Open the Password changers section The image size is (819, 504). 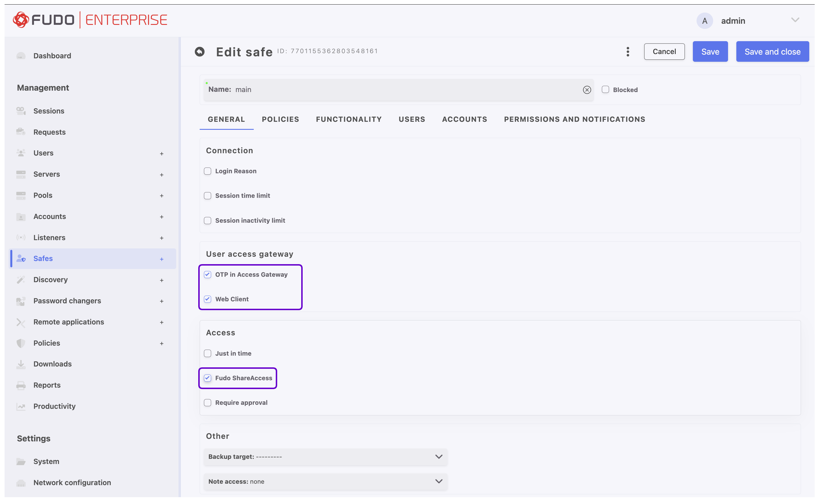[67, 300]
